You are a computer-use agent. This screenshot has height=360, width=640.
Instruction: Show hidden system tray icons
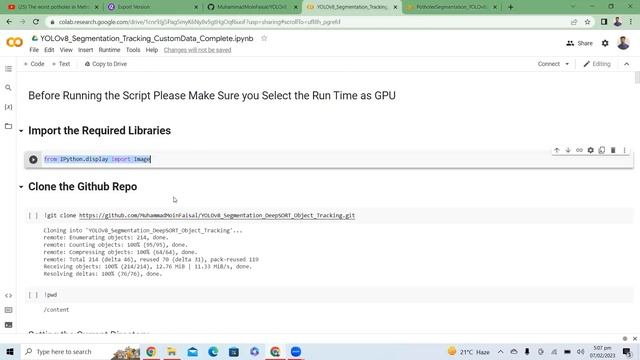click(x=500, y=351)
